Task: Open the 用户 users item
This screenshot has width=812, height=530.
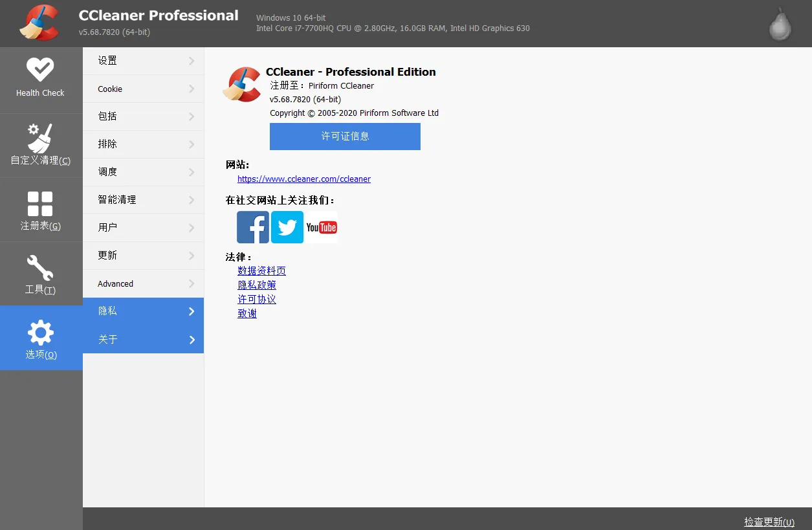Action: coord(143,228)
